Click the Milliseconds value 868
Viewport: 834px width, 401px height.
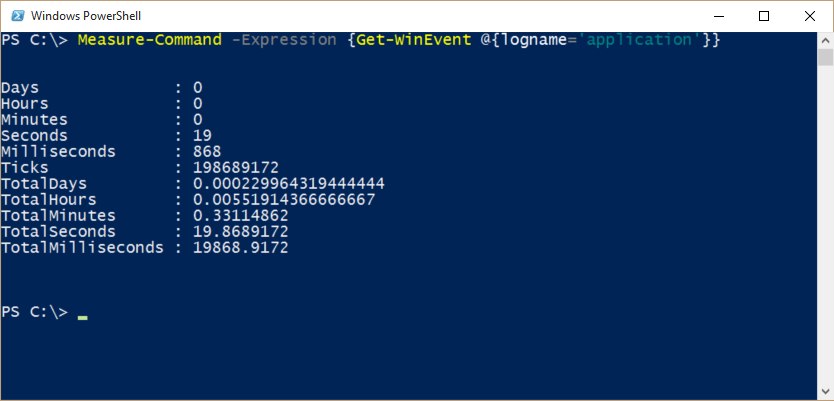207,152
